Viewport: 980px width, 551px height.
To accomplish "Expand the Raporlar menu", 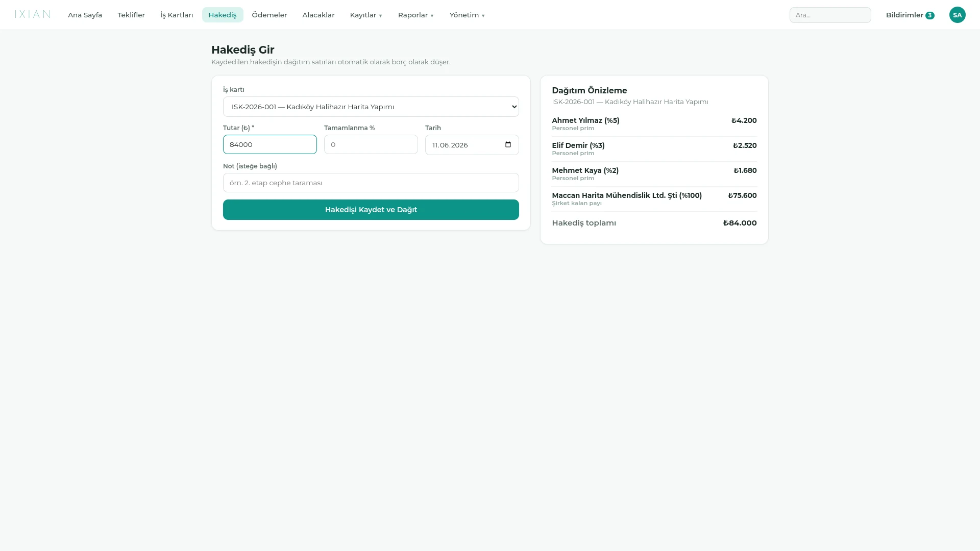I will pyautogui.click(x=415, y=15).
